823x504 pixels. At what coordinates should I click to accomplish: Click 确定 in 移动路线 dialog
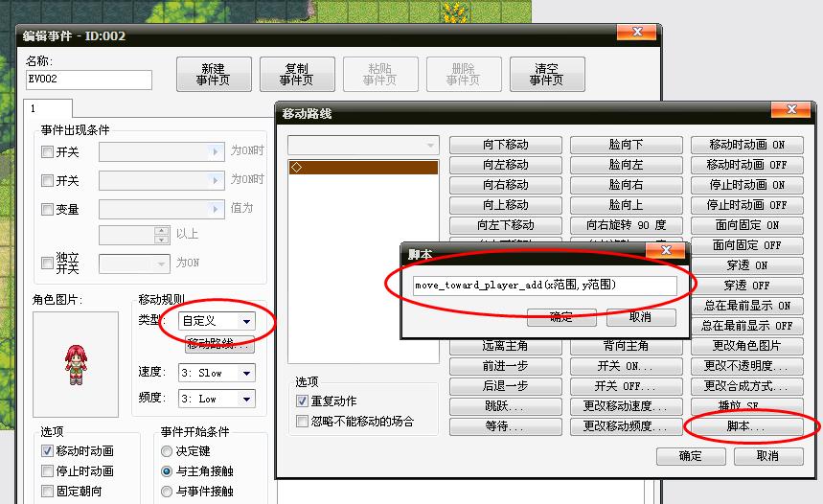click(691, 456)
